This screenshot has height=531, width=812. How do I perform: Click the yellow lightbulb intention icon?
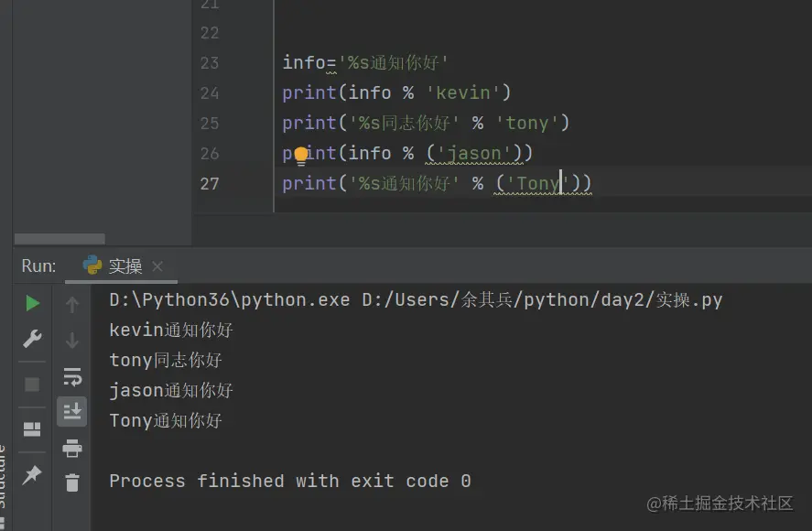tap(301, 156)
